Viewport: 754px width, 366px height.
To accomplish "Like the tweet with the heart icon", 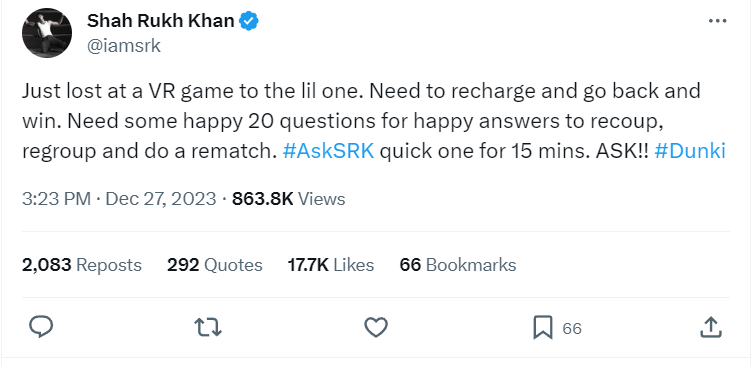I will tap(376, 328).
